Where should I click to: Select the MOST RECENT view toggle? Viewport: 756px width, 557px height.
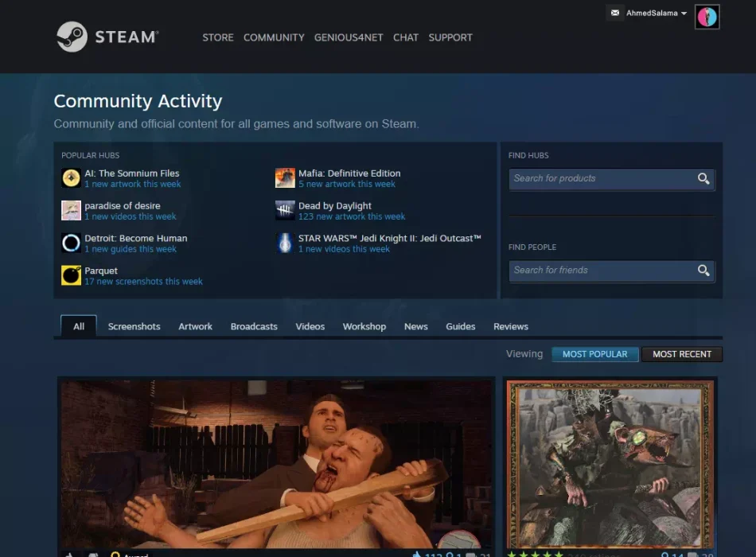click(x=682, y=354)
